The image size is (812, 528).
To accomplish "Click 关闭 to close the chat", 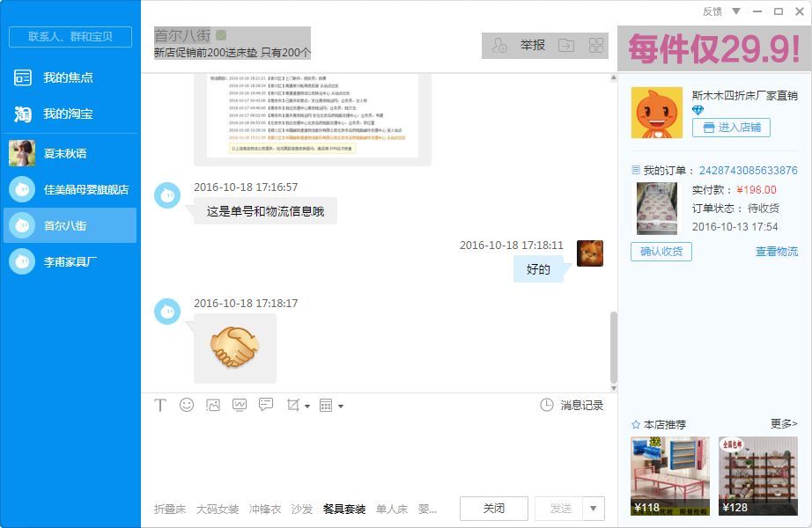I will pos(494,509).
